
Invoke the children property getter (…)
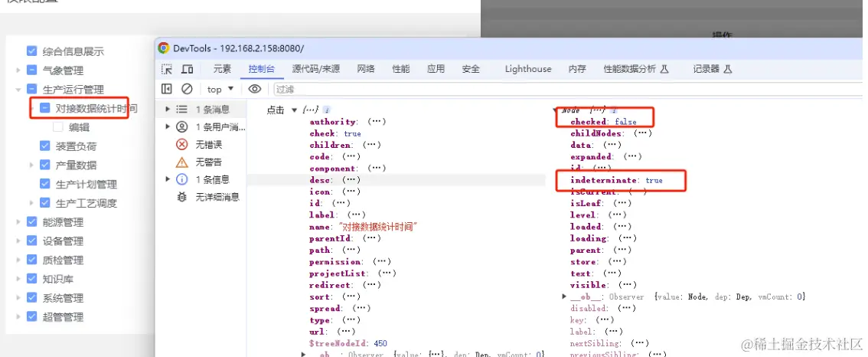(371, 145)
